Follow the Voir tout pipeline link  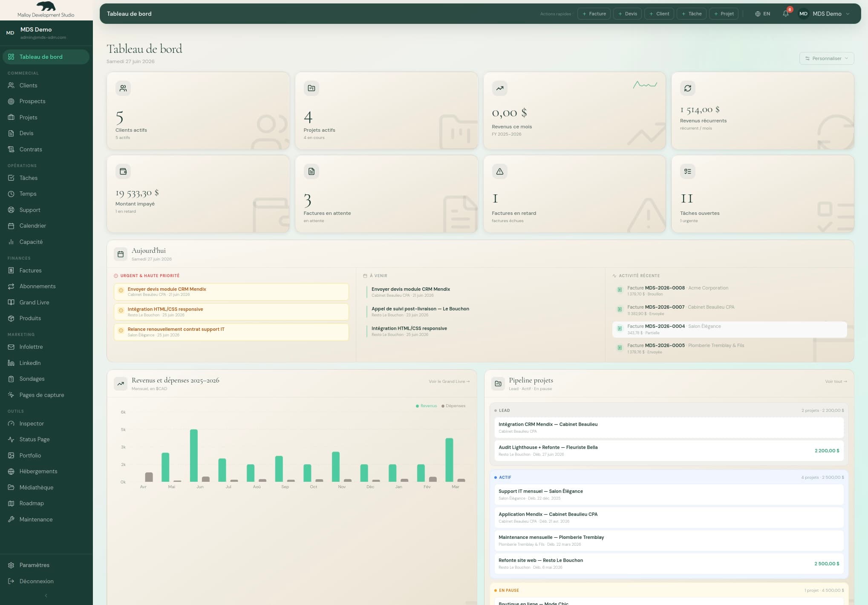[836, 382]
